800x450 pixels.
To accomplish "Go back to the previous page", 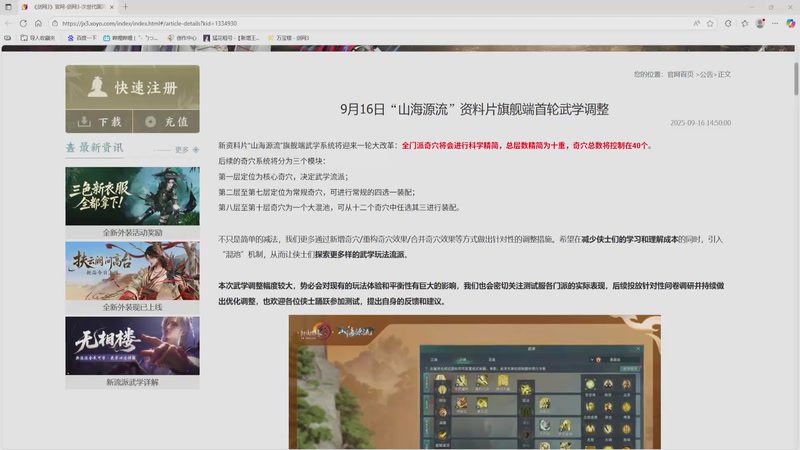I will pos(8,23).
